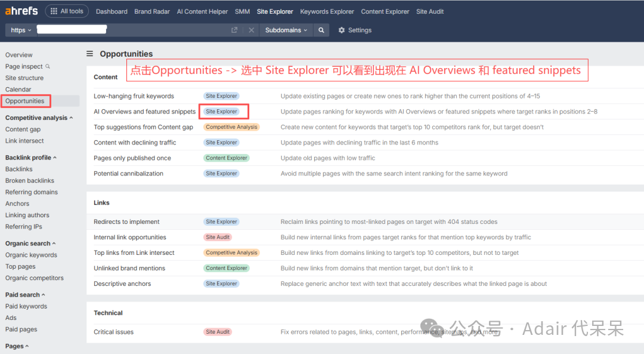Open Top suggestions from Content gap
The image size is (644, 354).
pos(143,127)
